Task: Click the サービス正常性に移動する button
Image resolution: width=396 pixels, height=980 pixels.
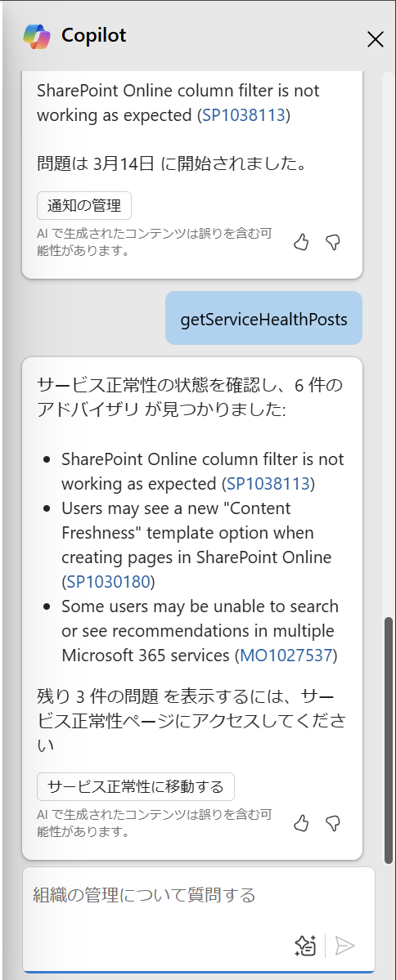Action: (x=136, y=787)
